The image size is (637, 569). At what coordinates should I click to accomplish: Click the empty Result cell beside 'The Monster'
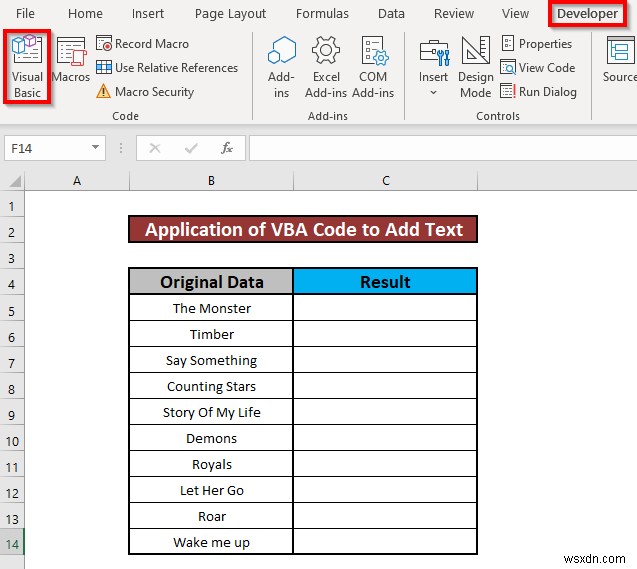[x=385, y=308]
